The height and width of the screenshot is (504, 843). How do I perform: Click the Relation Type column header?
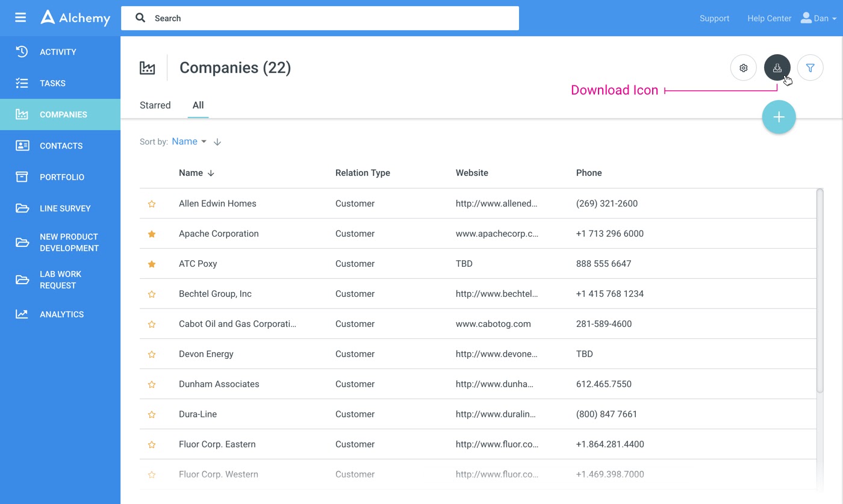pyautogui.click(x=362, y=173)
